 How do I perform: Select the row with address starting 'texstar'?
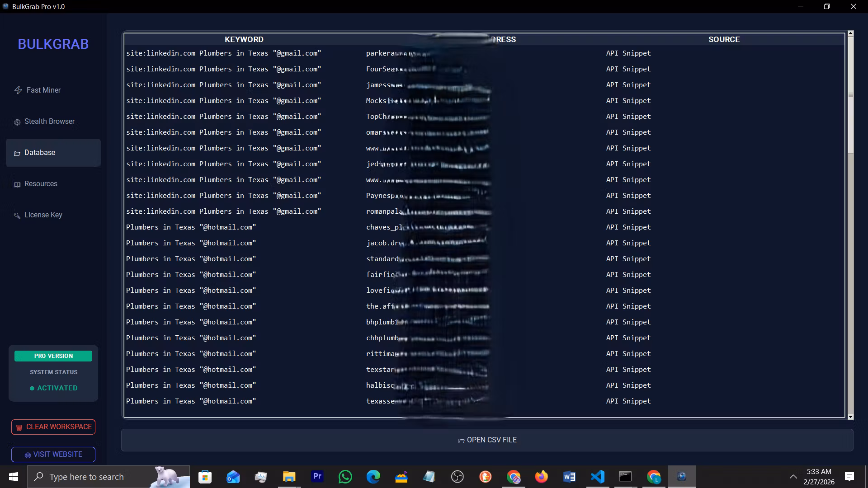coord(484,370)
